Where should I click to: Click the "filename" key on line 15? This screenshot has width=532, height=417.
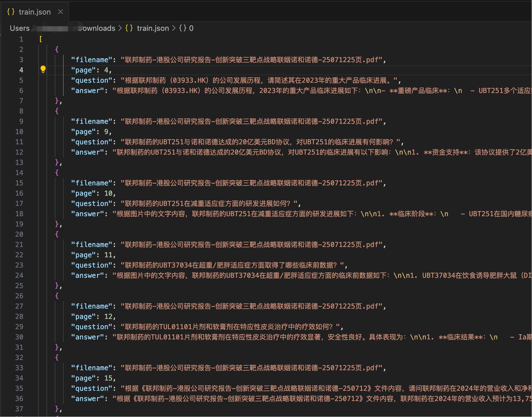tap(92, 183)
